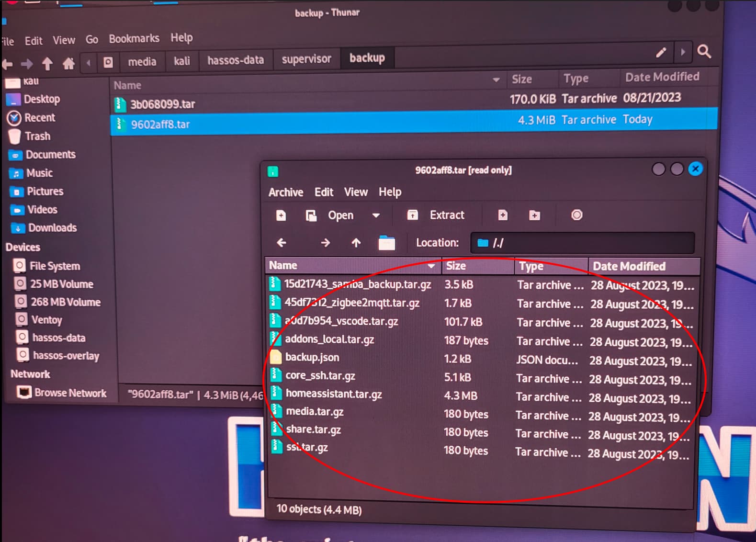
Task: Click the Extract button
Action: point(436,215)
